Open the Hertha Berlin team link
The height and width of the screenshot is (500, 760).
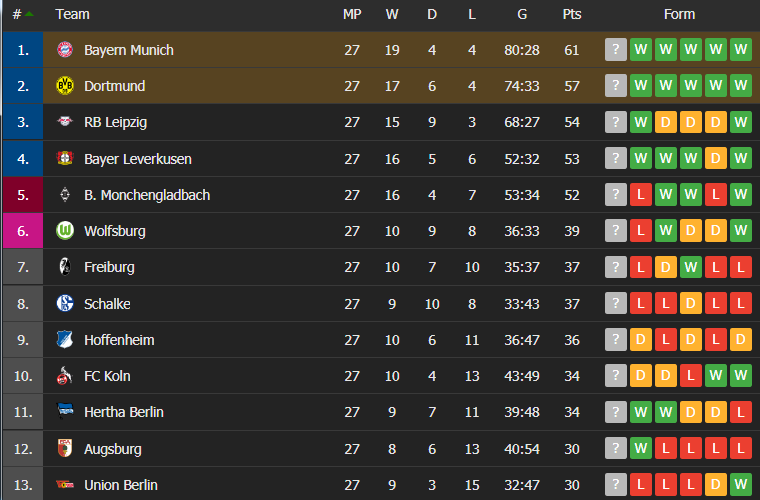pyautogui.click(x=124, y=412)
